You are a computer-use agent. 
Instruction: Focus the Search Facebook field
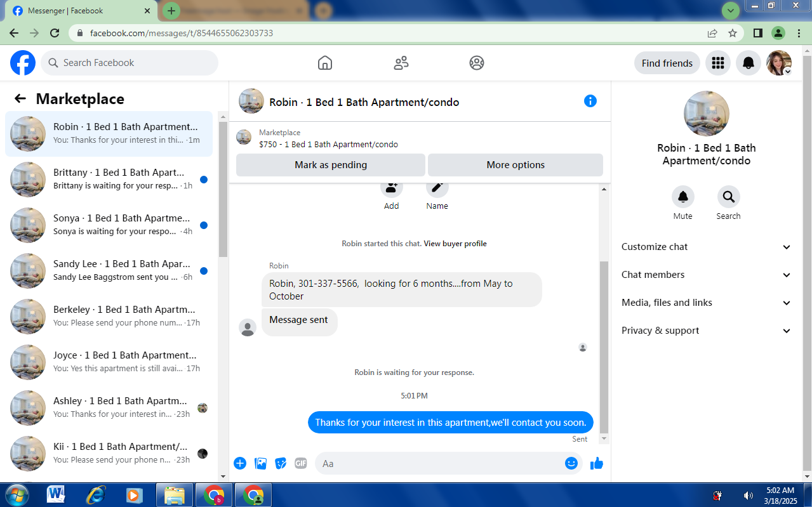[x=130, y=63]
